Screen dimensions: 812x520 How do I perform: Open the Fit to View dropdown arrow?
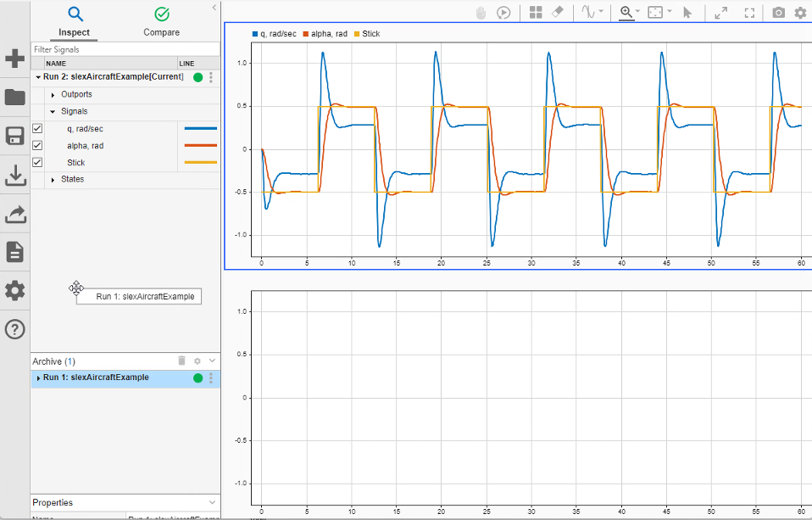pyautogui.click(x=670, y=11)
